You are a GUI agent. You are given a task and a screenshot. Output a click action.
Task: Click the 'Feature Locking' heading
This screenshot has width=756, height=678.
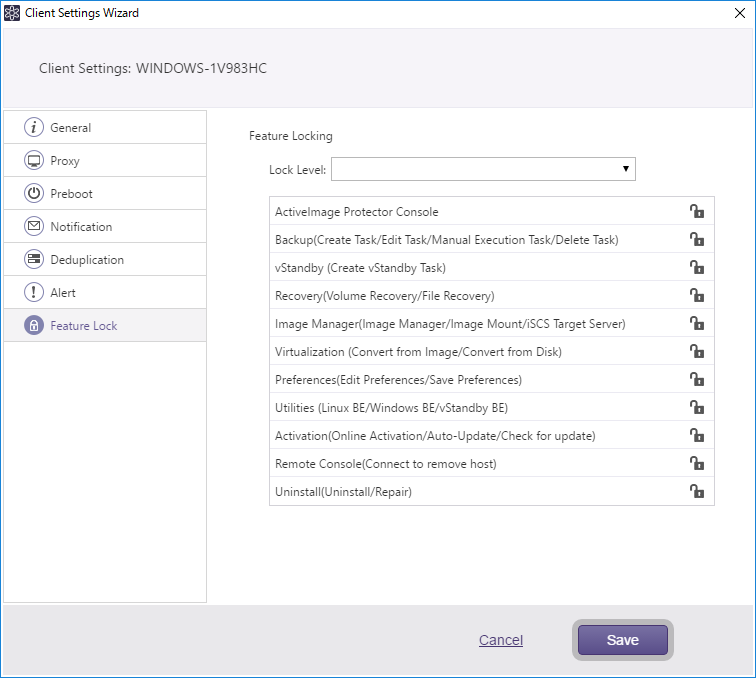291,136
